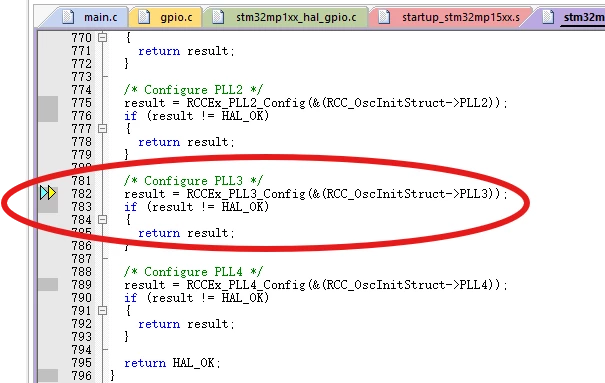605x383 pixels.
Task: Click return result on line 771
Action: (x=186, y=51)
